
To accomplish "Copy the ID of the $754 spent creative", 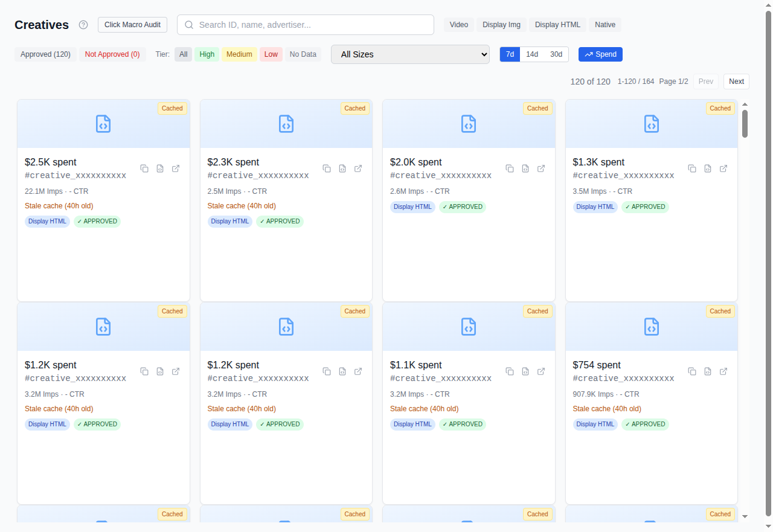I will (692, 371).
